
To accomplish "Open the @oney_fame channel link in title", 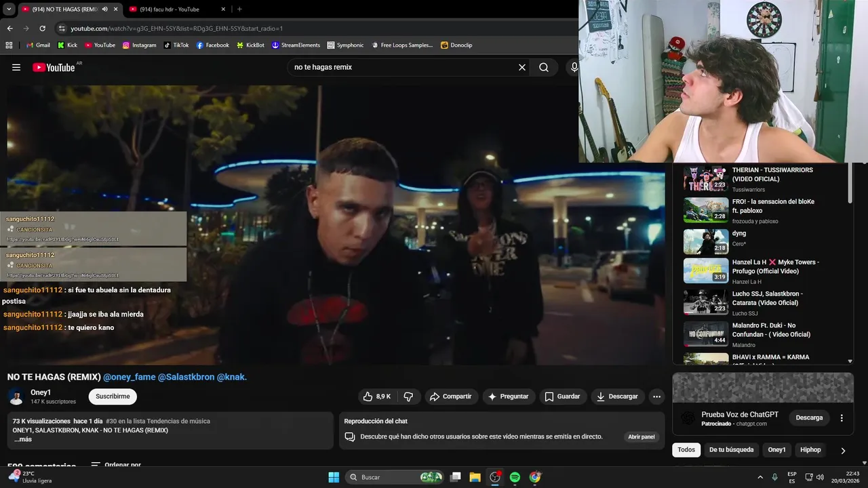I will coord(129,377).
